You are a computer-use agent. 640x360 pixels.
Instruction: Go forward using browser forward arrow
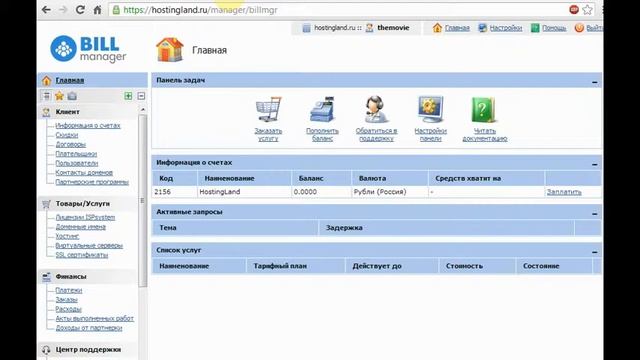pyautogui.click(x=63, y=10)
